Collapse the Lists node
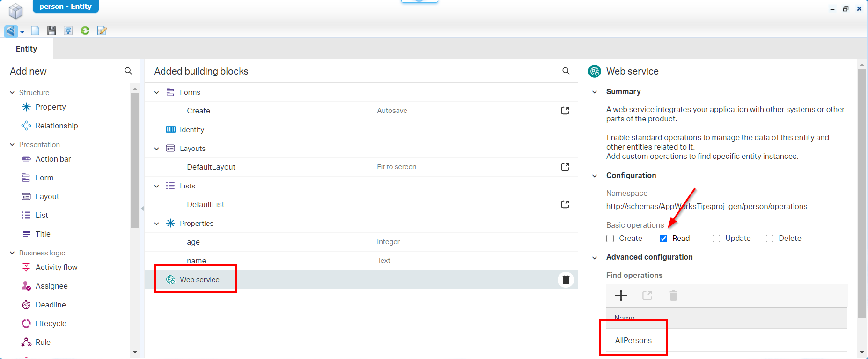This screenshot has width=868, height=359. pos(157,186)
